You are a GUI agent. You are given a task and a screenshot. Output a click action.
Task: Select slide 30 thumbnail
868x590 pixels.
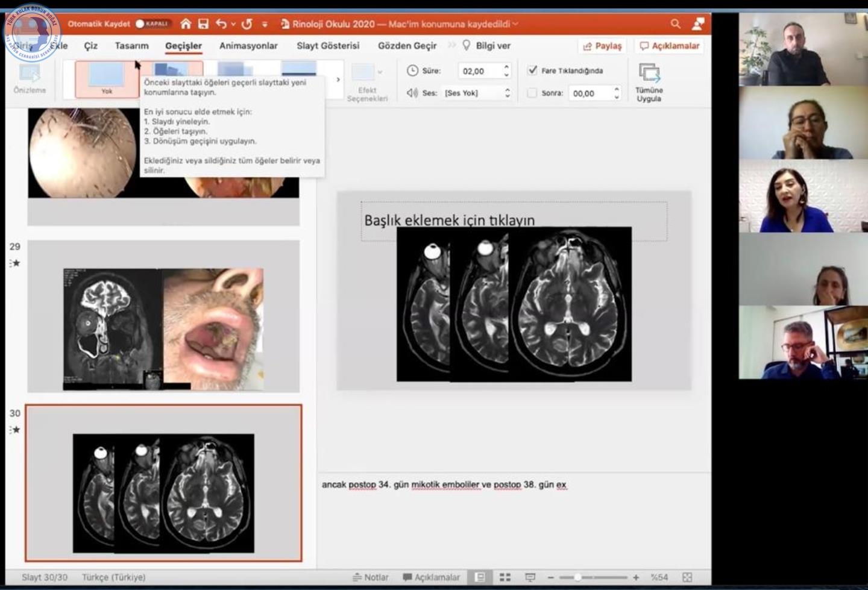pos(163,483)
